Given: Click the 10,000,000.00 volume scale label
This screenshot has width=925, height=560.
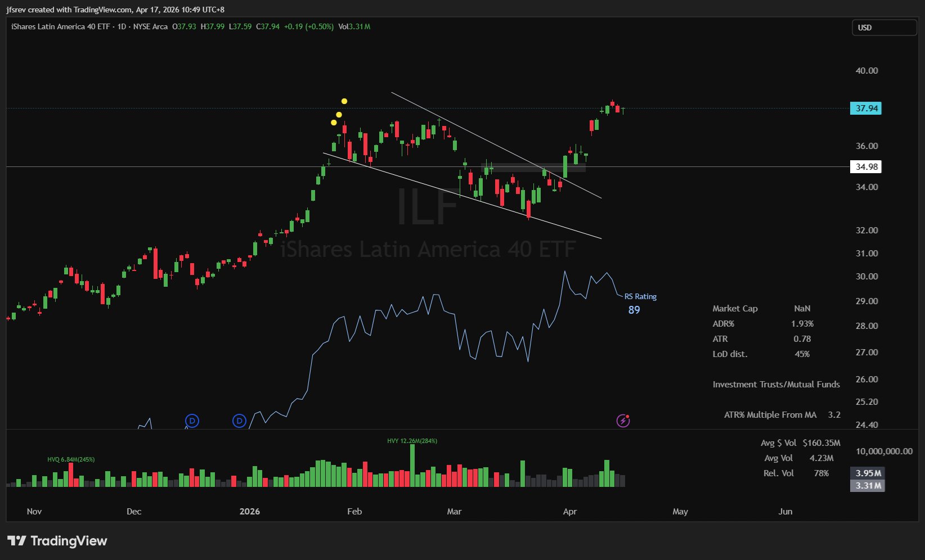Looking at the screenshot, I should [x=884, y=451].
